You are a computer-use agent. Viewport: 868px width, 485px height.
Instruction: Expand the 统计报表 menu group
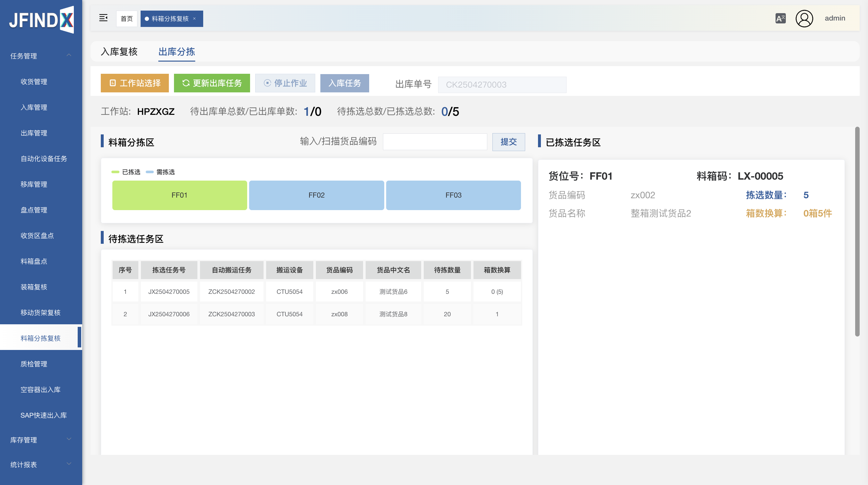[41, 464]
